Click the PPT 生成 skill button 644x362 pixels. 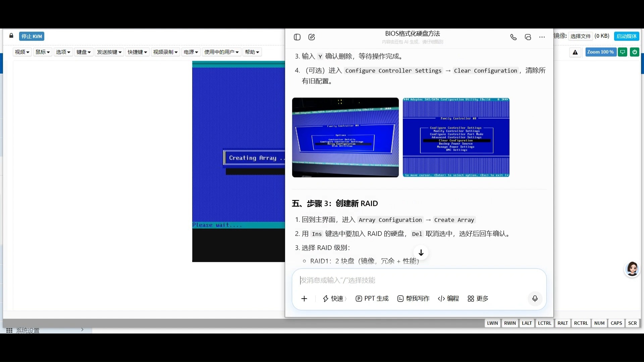372,299
